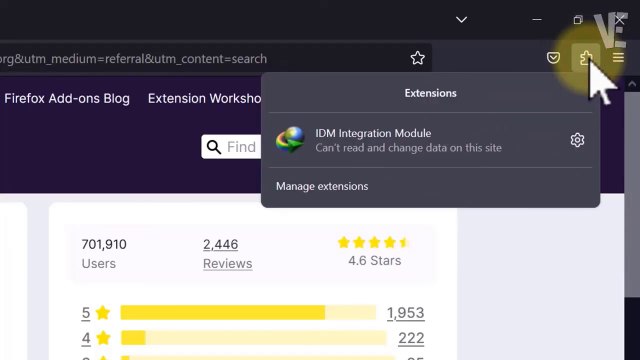Restore down the Firefox window

[x=578, y=20]
